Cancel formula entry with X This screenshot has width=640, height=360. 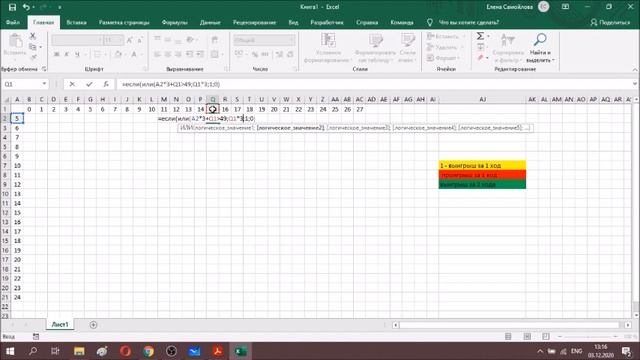(72, 84)
